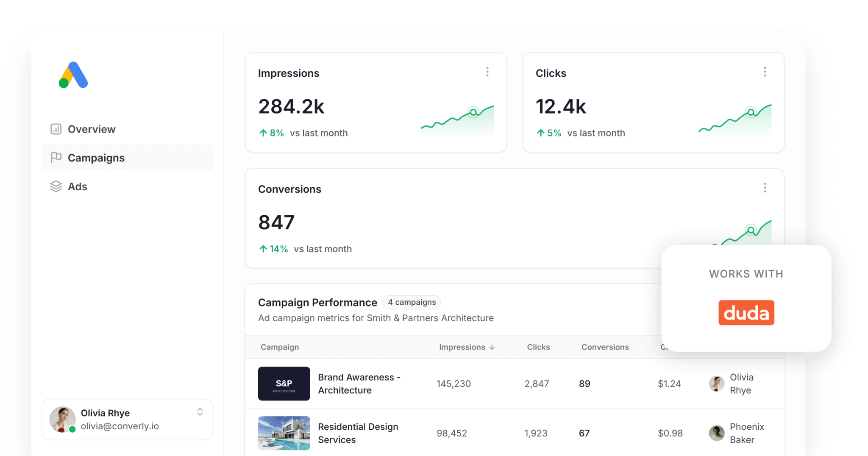Click the 14% increase indicator
Viewport: 868px width, 456px height.
[273, 249]
